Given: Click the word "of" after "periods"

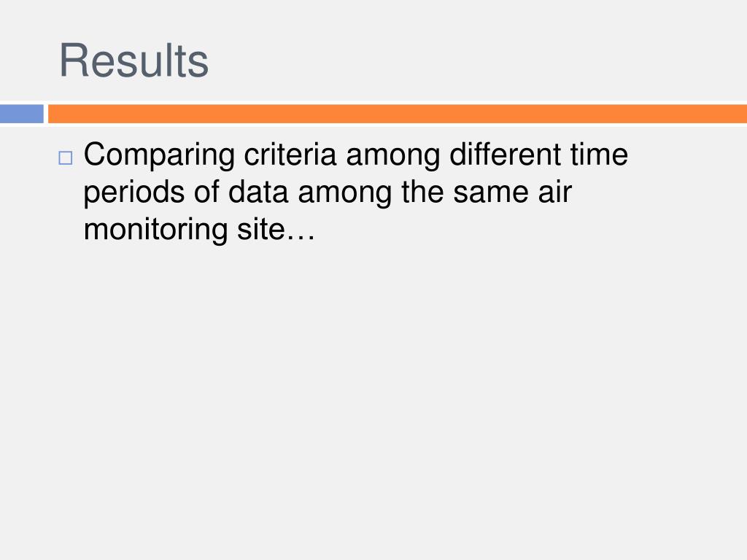Looking at the screenshot, I should point(206,192).
